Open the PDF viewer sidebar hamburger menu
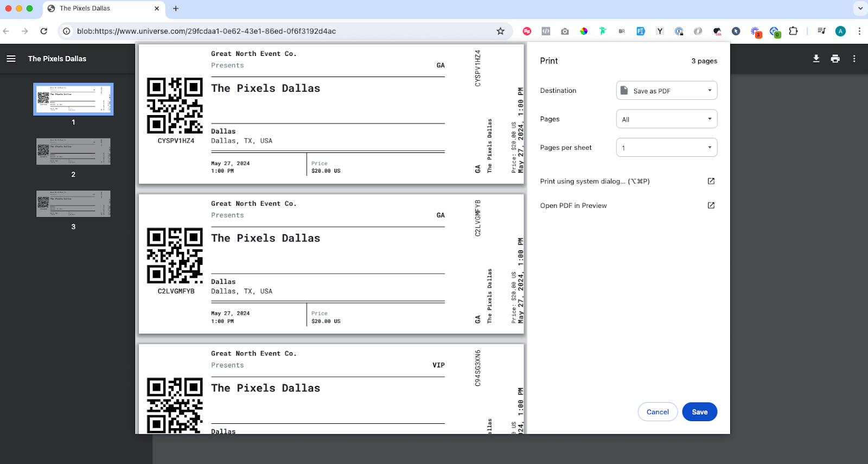Screen dimensions: 868x464 pos(11,59)
